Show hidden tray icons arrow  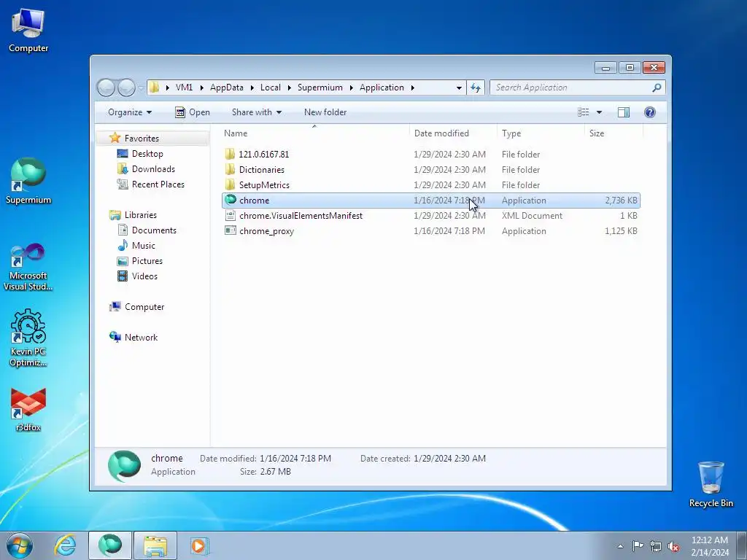[620, 546]
